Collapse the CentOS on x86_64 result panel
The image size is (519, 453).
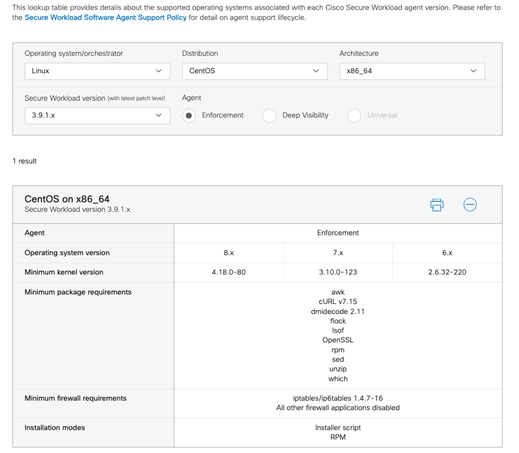[x=470, y=204]
